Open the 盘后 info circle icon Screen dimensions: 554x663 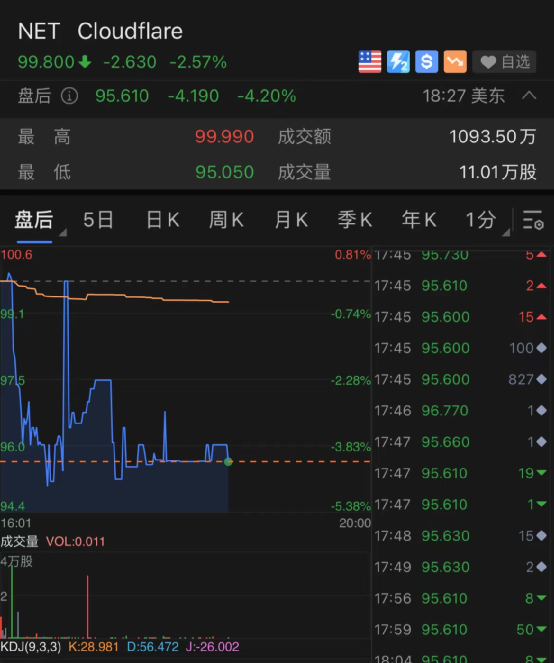(69, 96)
